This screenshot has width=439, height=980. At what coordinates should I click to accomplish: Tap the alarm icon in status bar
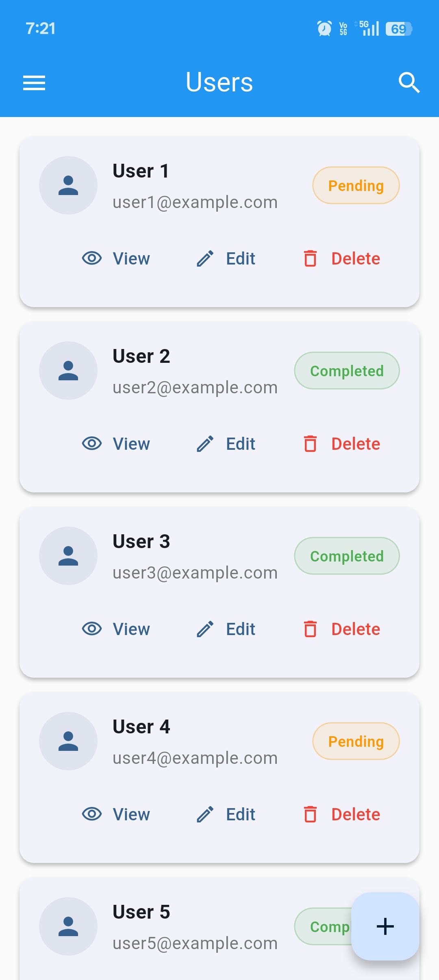324,28
